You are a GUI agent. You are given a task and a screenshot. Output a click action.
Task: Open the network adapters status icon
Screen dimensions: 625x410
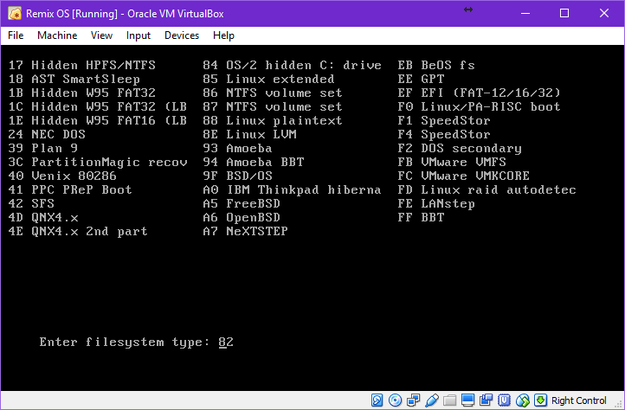point(413,400)
